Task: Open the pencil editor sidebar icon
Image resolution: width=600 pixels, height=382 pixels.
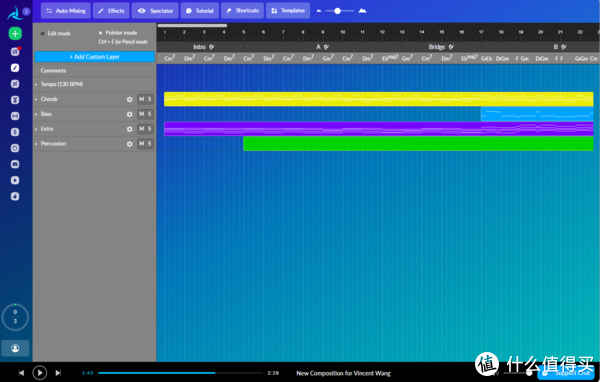Action: click(15, 68)
